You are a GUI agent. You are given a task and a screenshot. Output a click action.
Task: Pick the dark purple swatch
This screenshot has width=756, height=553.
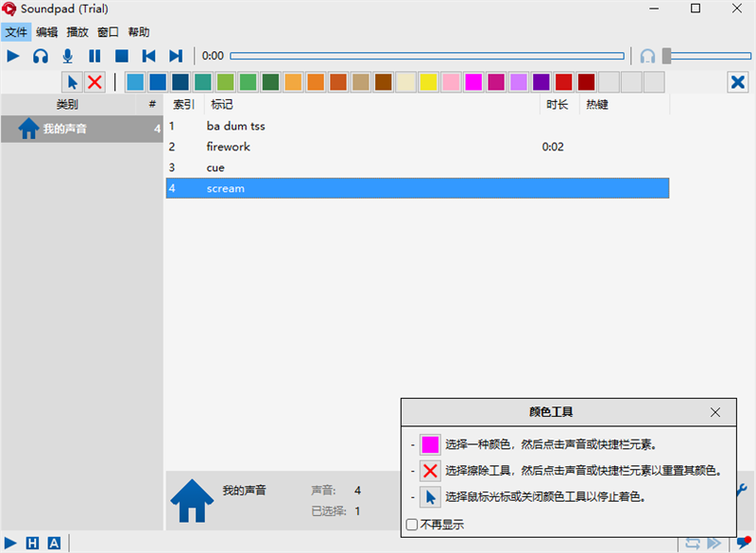tap(541, 82)
